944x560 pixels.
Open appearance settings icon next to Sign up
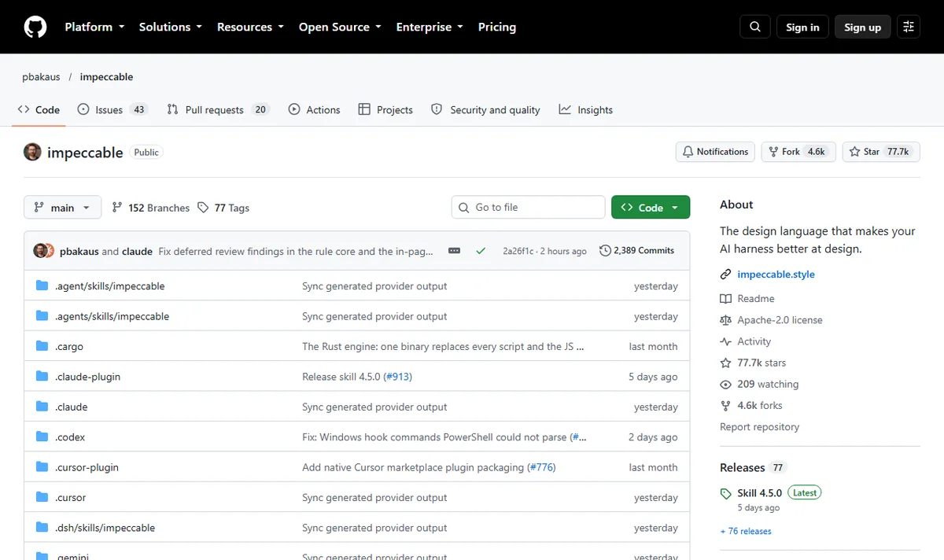pyautogui.click(x=909, y=27)
